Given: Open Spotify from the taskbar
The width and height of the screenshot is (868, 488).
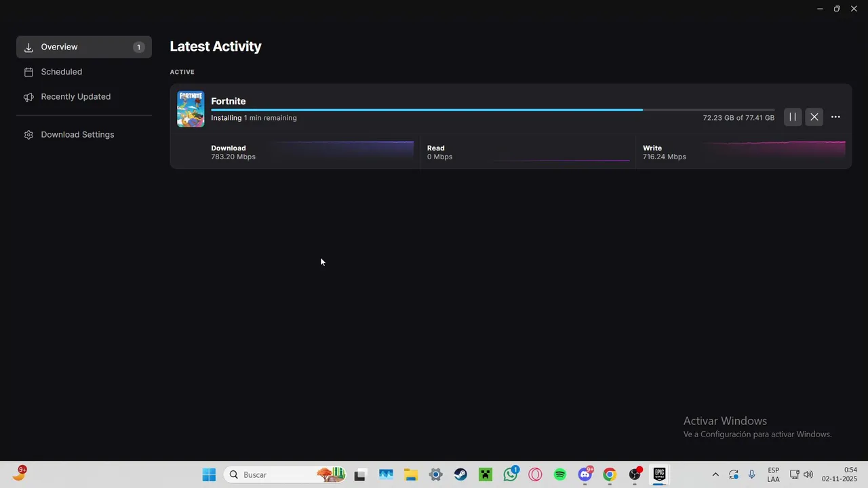Looking at the screenshot, I should pos(560,474).
